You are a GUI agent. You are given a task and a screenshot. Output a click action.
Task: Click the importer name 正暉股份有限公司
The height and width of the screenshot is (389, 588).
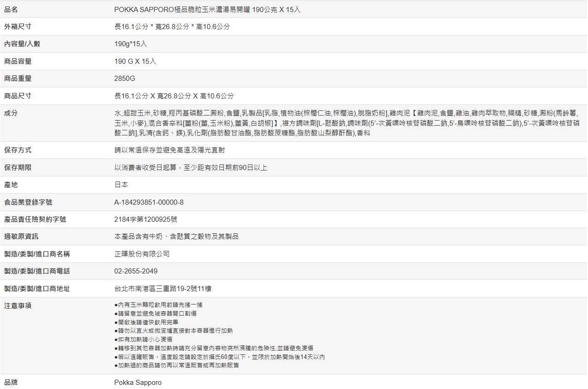[142, 254]
